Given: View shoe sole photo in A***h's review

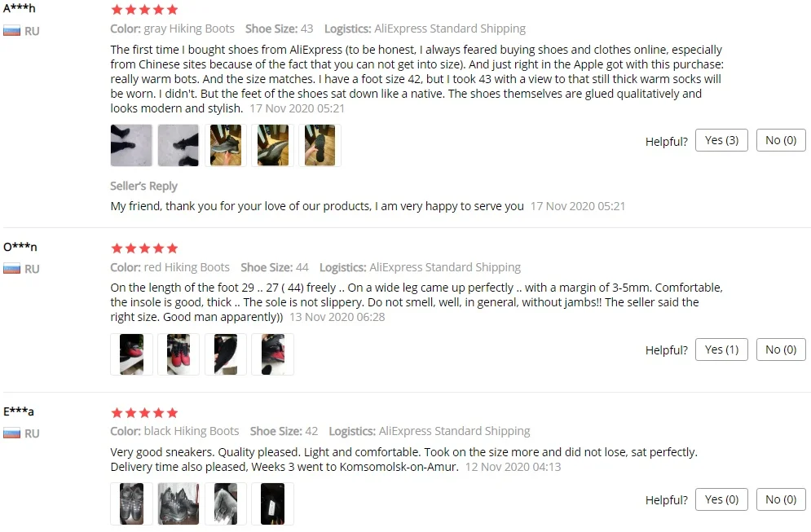Looking at the screenshot, I should (x=320, y=145).
